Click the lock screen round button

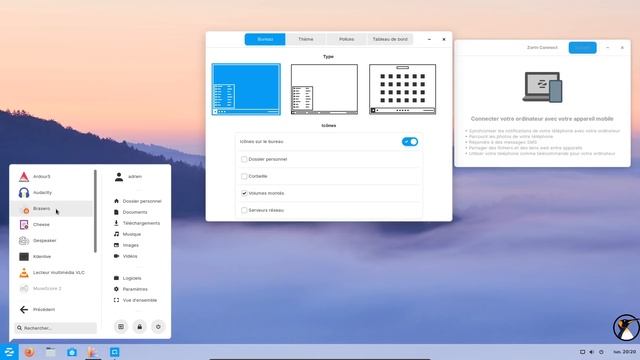(x=140, y=327)
